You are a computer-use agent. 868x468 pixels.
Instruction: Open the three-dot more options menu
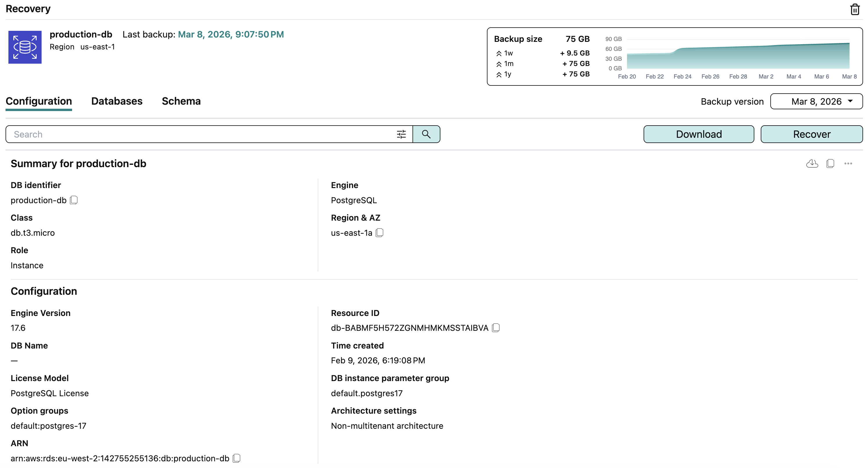(x=848, y=164)
